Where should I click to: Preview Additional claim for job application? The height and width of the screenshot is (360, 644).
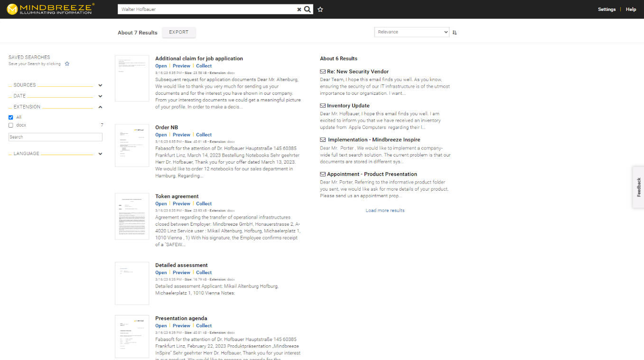(x=181, y=66)
